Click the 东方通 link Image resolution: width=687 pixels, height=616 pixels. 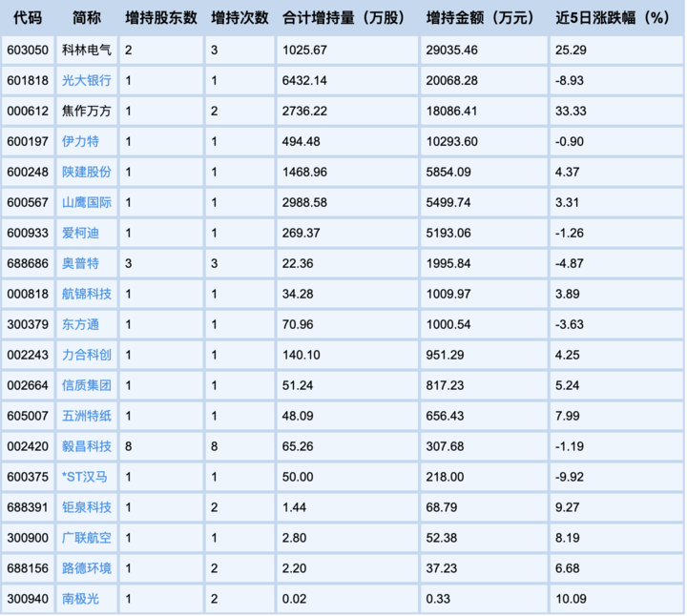tap(80, 324)
